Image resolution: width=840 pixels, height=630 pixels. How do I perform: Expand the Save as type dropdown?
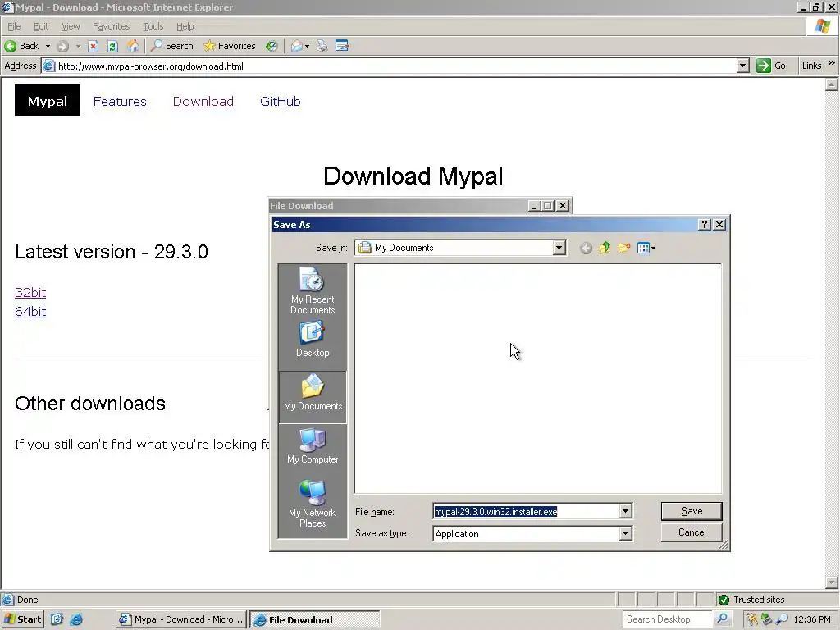(x=626, y=533)
